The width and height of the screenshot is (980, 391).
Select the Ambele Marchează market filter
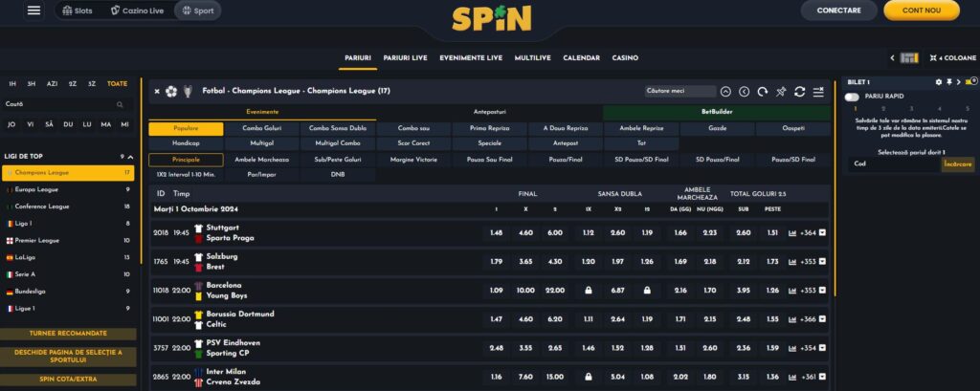pos(262,160)
